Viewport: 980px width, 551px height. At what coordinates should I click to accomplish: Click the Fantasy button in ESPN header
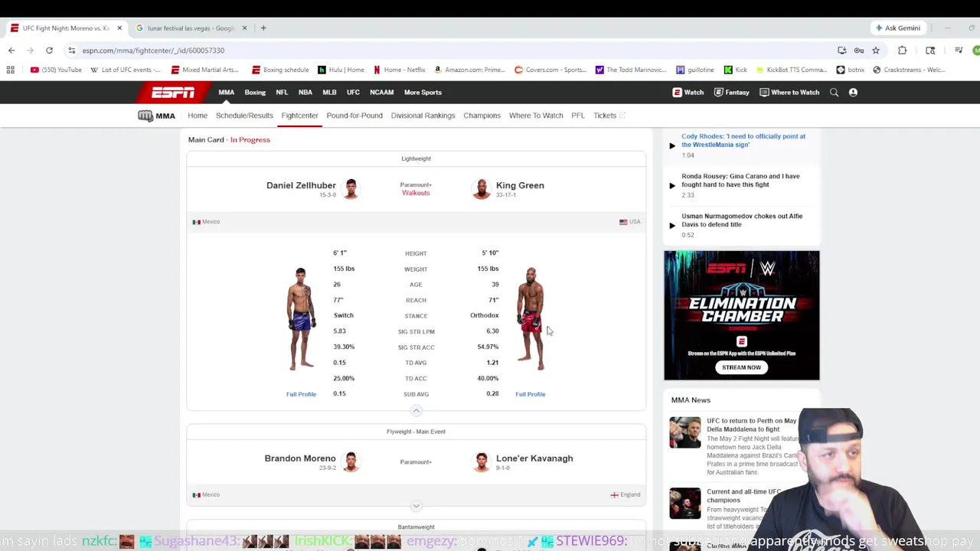(x=731, y=93)
